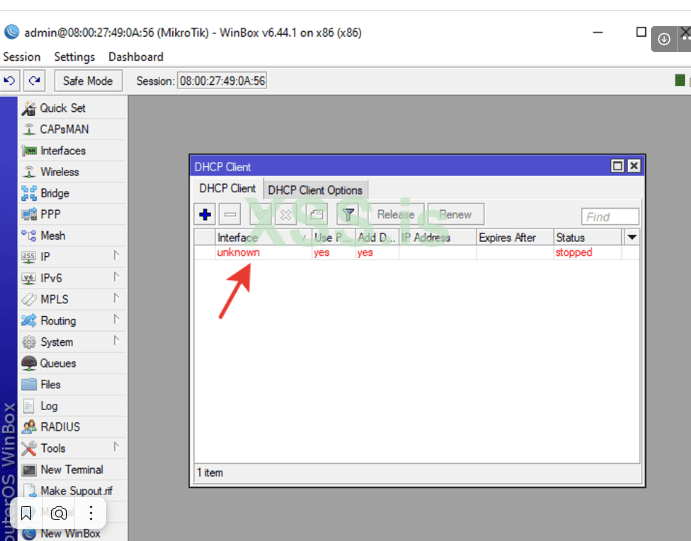Open Queues in the sidebar
Screen dimensions: 691x541
click(73, 363)
